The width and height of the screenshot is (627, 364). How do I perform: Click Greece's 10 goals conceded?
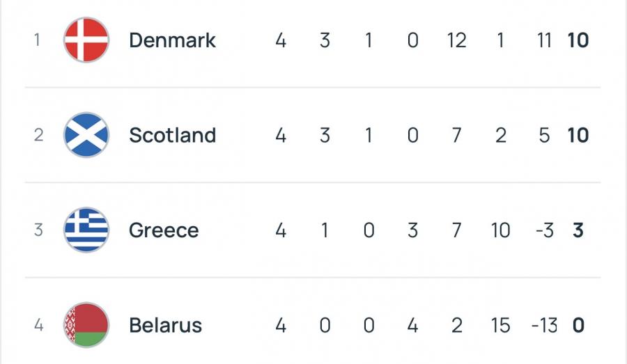pos(500,230)
